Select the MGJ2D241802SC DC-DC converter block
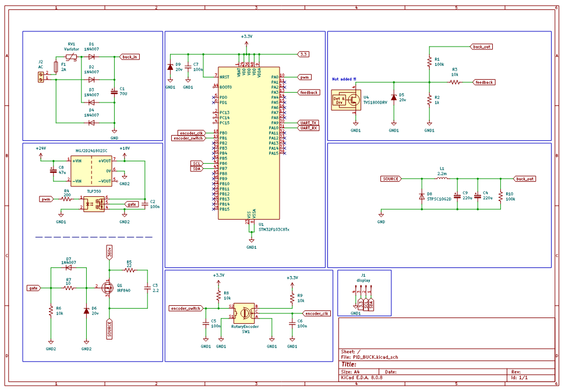This screenshot has height=392, width=565. [x=92, y=171]
